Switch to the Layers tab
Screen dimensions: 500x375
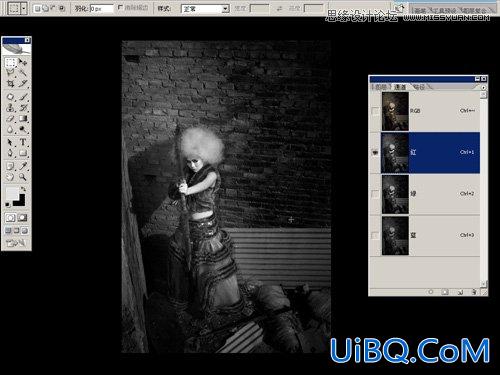coord(381,87)
